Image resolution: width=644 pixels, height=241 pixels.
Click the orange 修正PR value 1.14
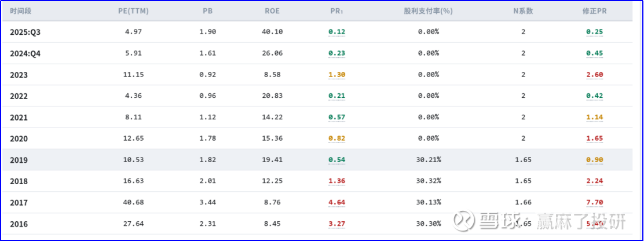coord(594,117)
